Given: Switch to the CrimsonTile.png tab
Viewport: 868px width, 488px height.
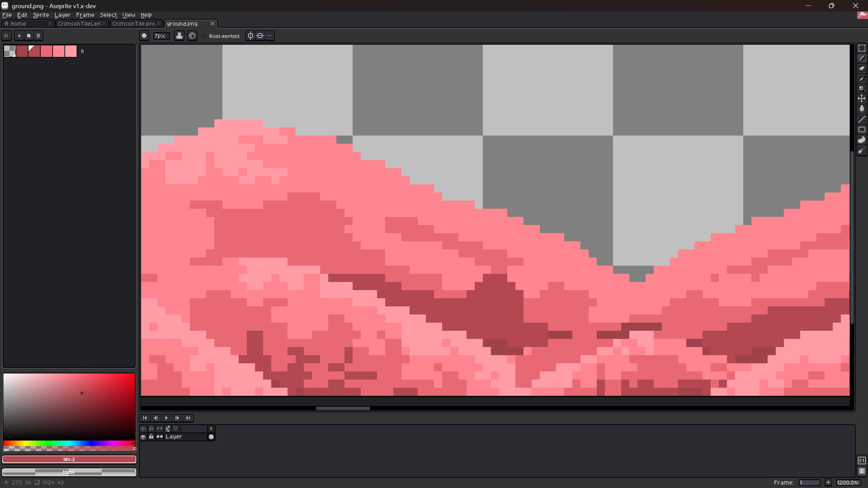Looking at the screenshot, I should [133, 24].
